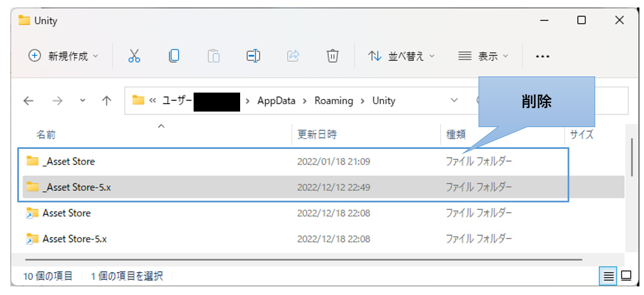Image resolution: width=644 pixels, height=295 pixels.
Task: Open address bar history dropdown
Action: pyautogui.click(x=454, y=100)
